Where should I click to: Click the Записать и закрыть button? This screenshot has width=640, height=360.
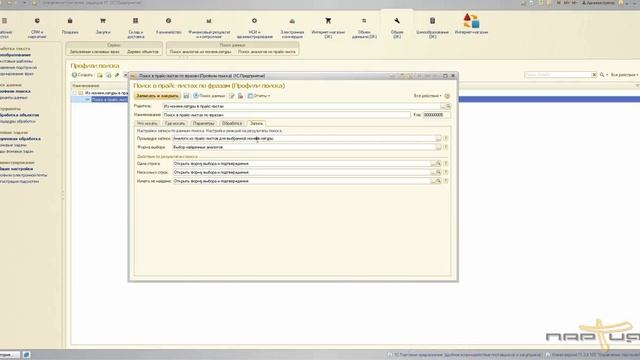point(157,96)
